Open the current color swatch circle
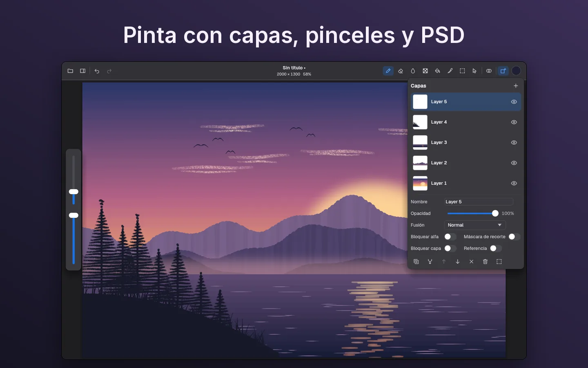 (x=516, y=71)
